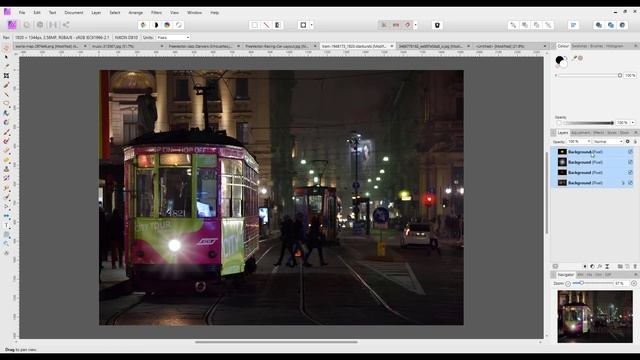Open the layer Opacity percentage dropdown
Viewport: 640px width, 360px height.
coord(579,141)
